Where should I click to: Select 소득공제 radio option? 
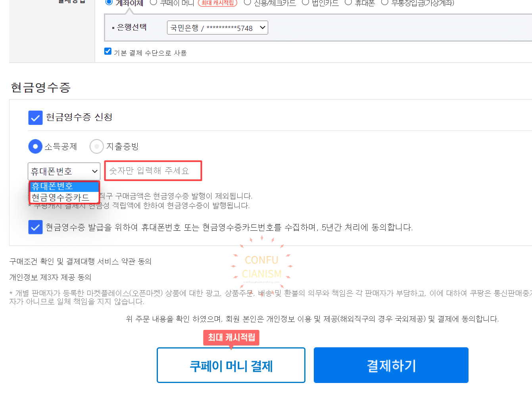[35, 146]
